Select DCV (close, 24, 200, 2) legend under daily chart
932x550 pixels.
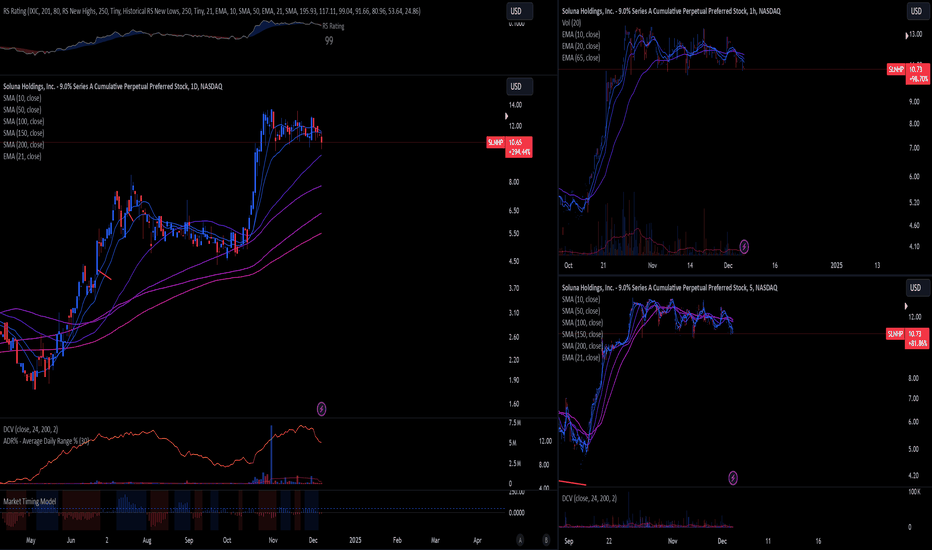coord(30,429)
